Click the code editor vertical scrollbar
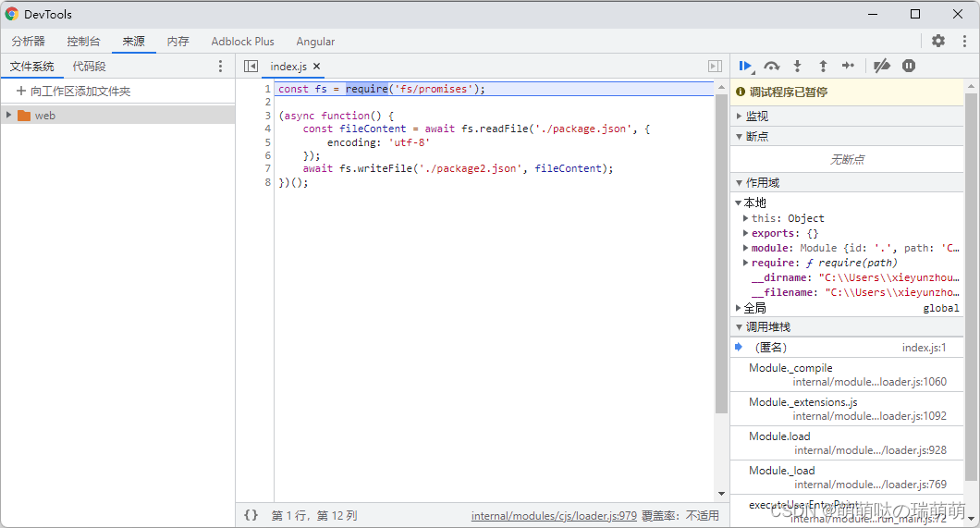Image resolution: width=980 pixels, height=528 pixels. (x=721, y=254)
